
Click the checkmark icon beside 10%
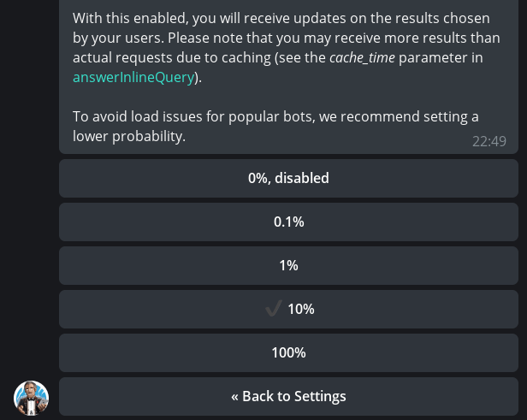274,308
